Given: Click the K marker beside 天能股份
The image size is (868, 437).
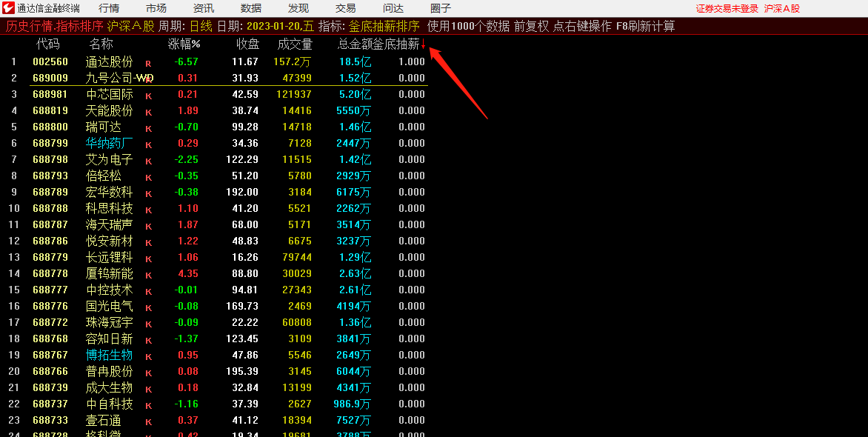Looking at the screenshot, I should point(148,112).
